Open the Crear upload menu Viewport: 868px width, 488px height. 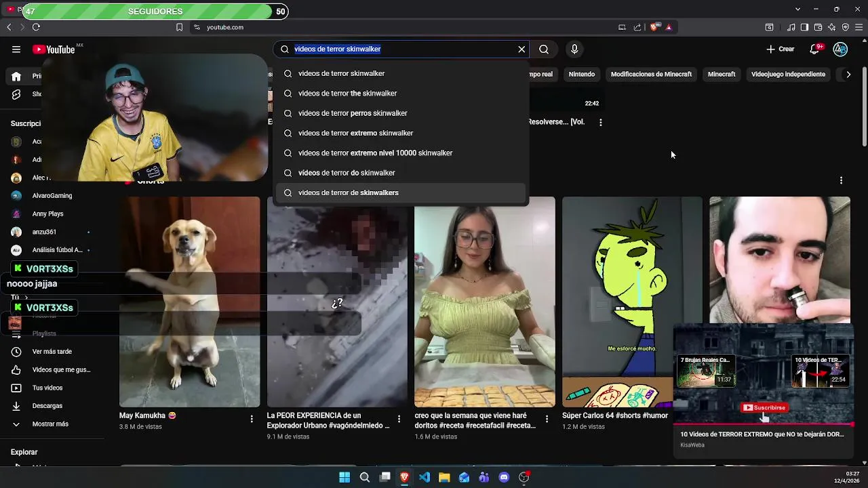[x=780, y=49]
